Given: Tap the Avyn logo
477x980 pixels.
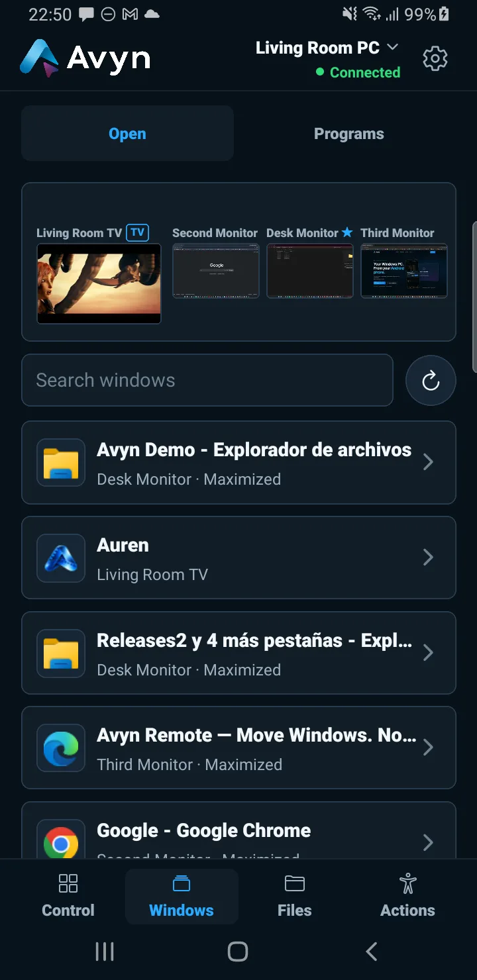Looking at the screenshot, I should [85, 58].
